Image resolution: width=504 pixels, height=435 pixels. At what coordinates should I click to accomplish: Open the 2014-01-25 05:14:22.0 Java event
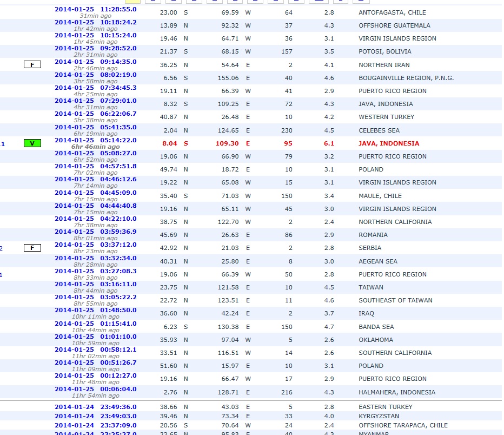95,140
